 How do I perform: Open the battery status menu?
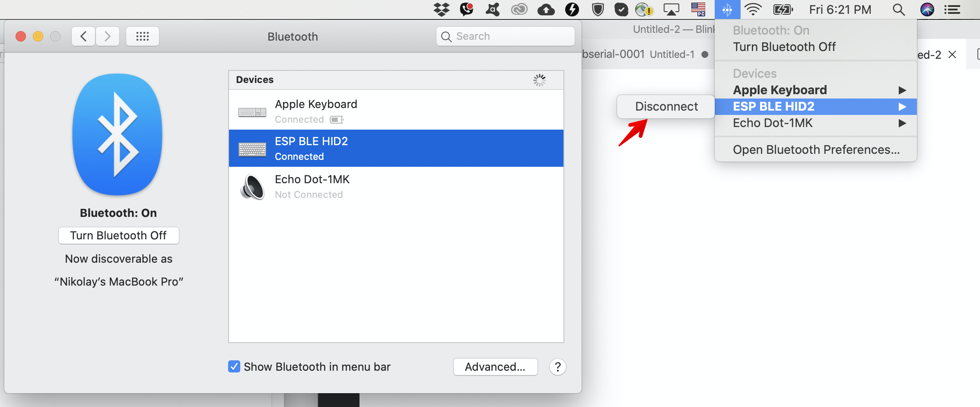click(783, 10)
